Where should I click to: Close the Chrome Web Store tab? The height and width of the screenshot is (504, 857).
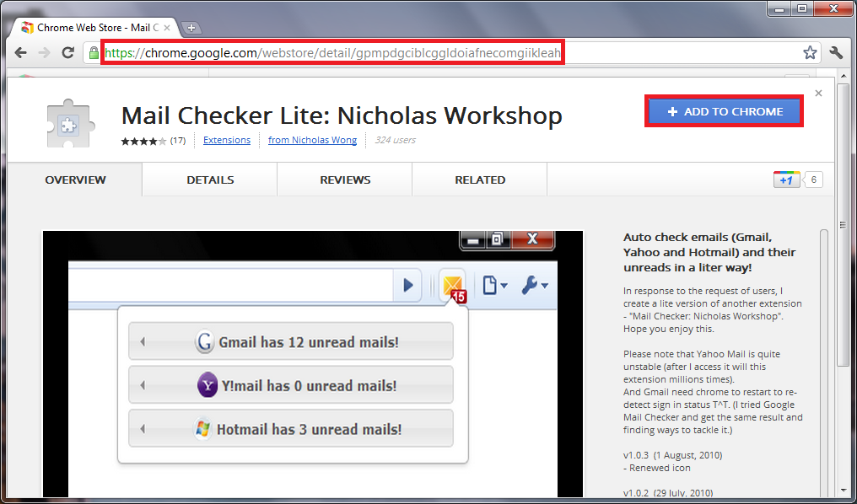169,27
